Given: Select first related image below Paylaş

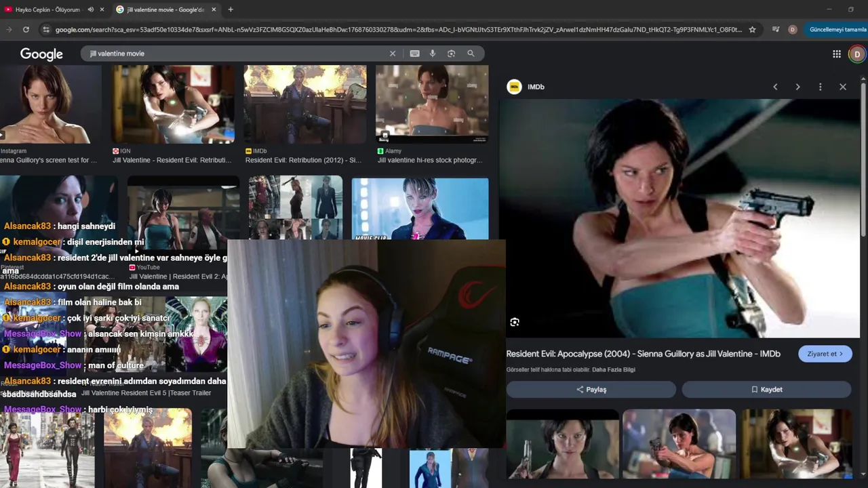Looking at the screenshot, I should tap(562, 443).
